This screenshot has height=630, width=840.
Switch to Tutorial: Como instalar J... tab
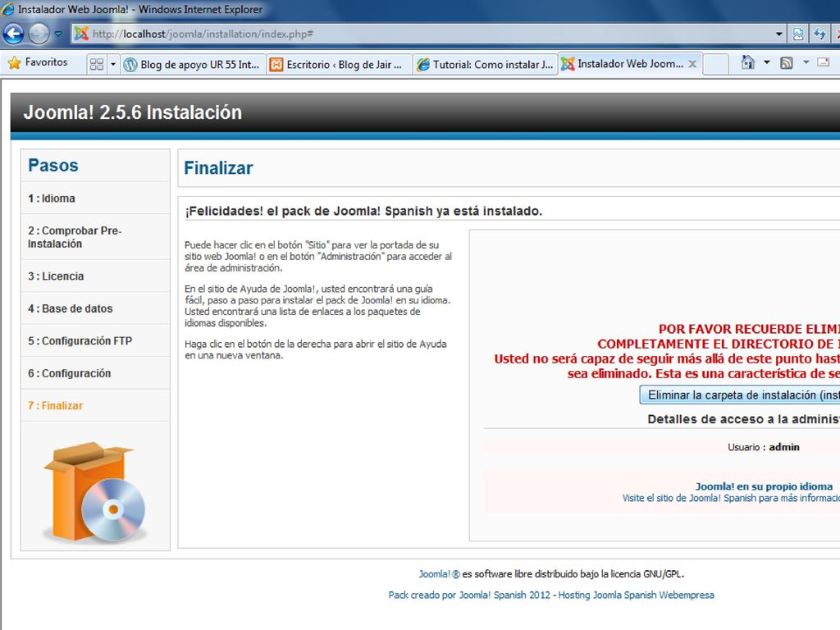pos(486,64)
